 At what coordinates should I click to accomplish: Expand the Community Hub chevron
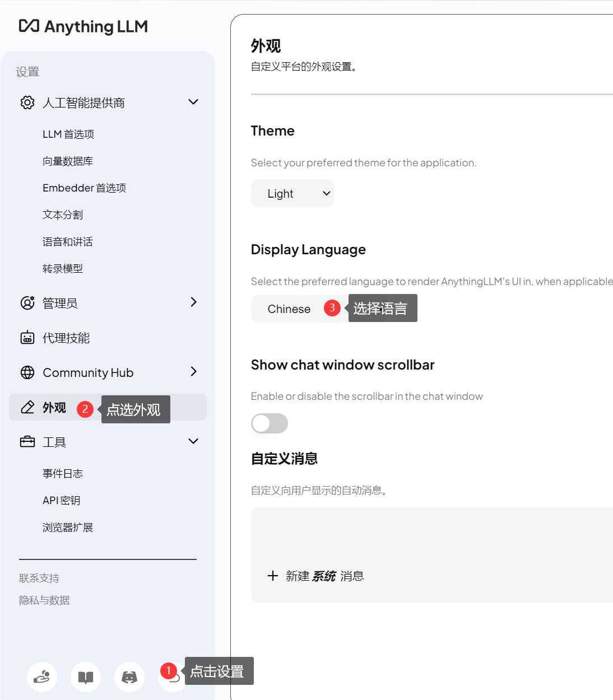193,371
